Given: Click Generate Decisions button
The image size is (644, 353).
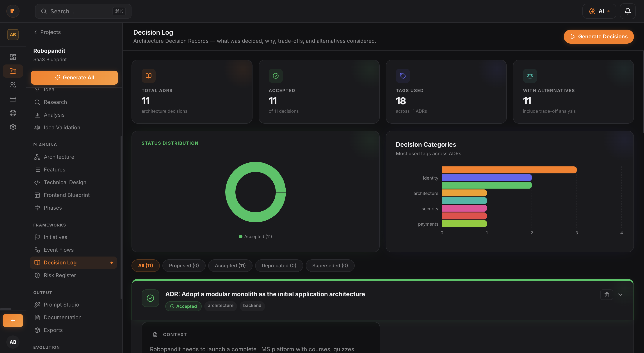Looking at the screenshot, I should pyautogui.click(x=598, y=36).
